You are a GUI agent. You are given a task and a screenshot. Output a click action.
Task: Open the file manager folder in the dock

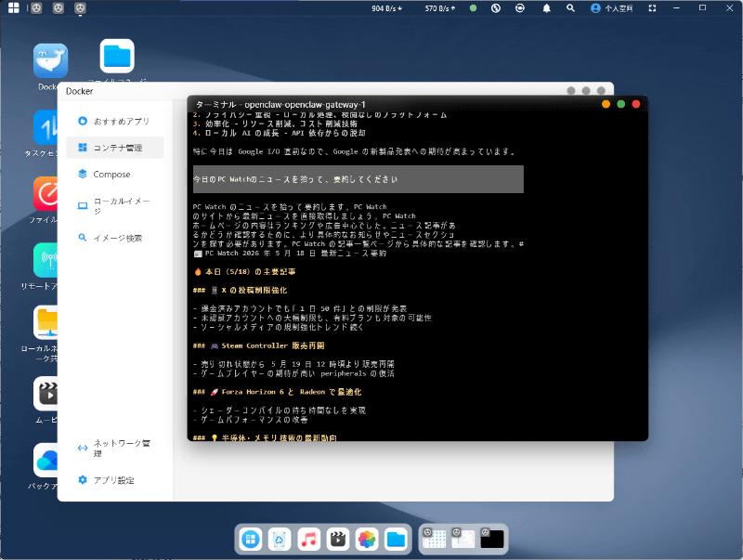pyautogui.click(x=396, y=540)
